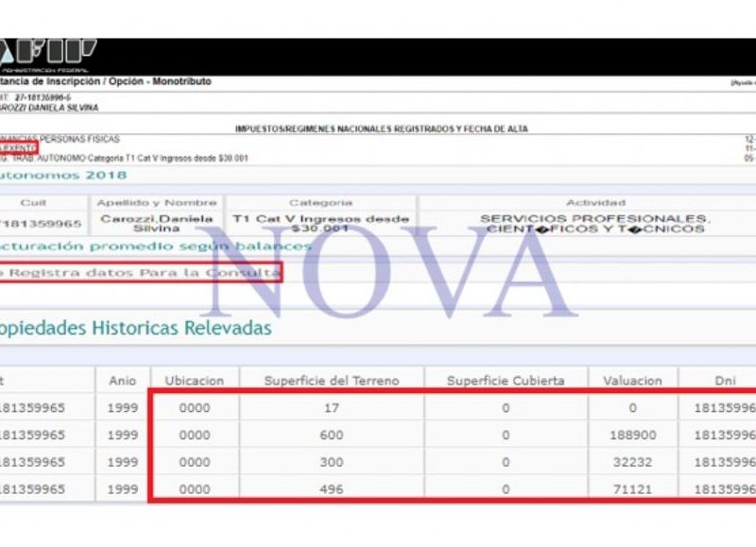Select the 'Superficie del Terreno' column header
The image size is (756, 547).
[331, 380]
